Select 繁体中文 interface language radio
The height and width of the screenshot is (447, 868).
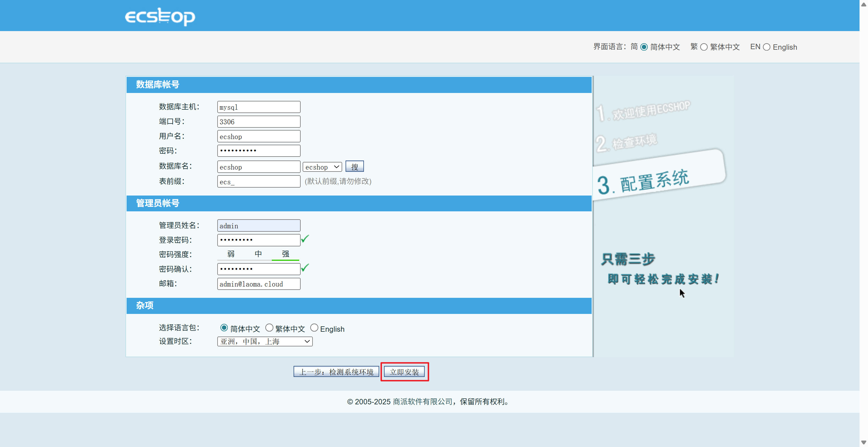tap(704, 47)
